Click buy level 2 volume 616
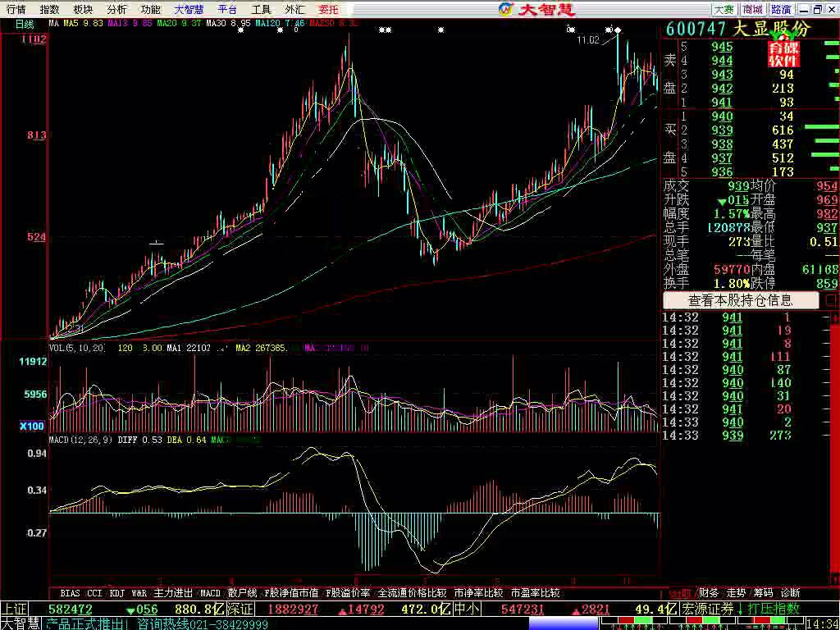 point(783,130)
